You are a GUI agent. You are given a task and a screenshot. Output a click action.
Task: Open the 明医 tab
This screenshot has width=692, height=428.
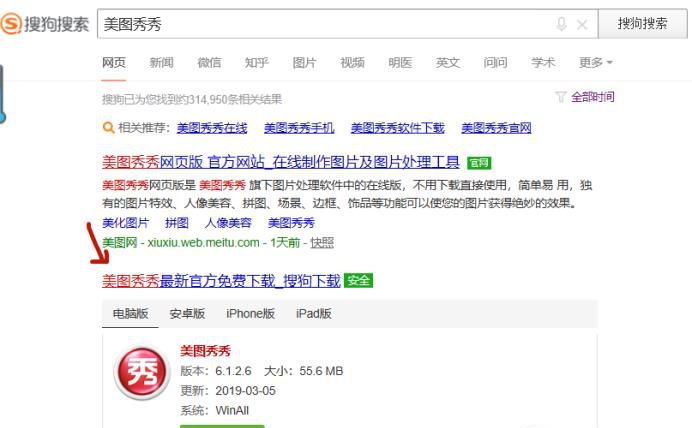tap(400, 63)
